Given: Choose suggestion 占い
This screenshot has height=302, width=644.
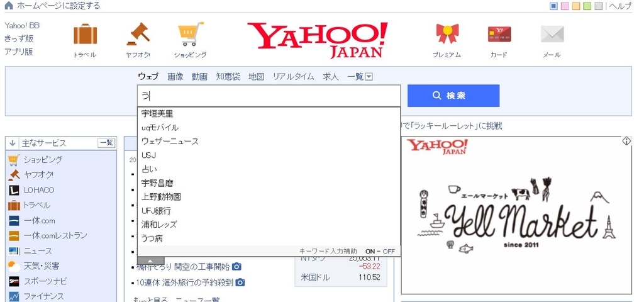Looking at the screenshot, I should pyautogui.click(x=269, y=169).
